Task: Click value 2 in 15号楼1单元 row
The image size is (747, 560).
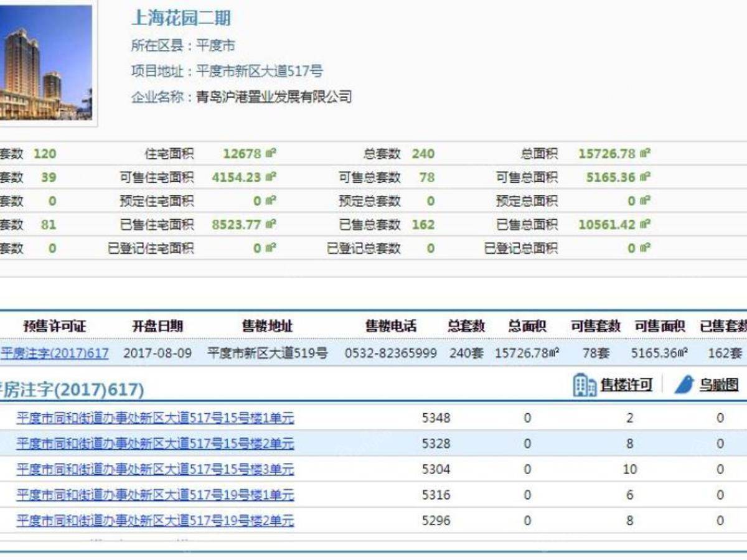Action: tap(630, 418)
